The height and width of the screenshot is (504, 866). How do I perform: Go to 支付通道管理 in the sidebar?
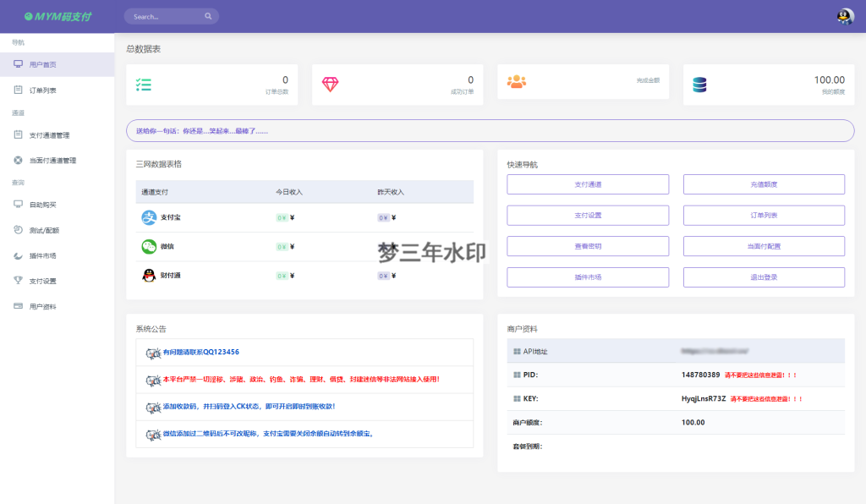(x=57, y=135)
